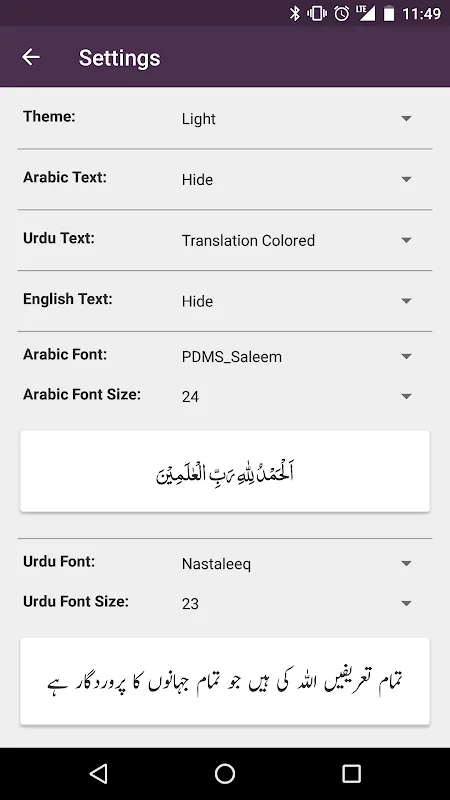Tap the Settings title in header
This screenshot has height=800, width=450.
119,58
